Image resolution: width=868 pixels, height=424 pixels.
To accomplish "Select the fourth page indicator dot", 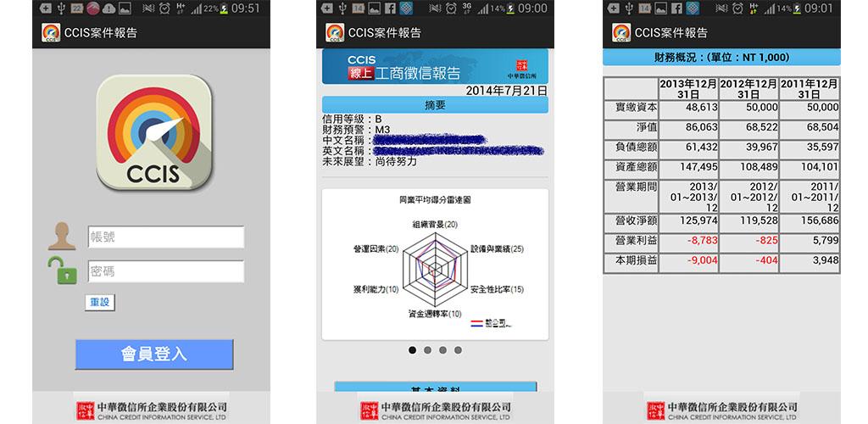I will tap(458, 350).
